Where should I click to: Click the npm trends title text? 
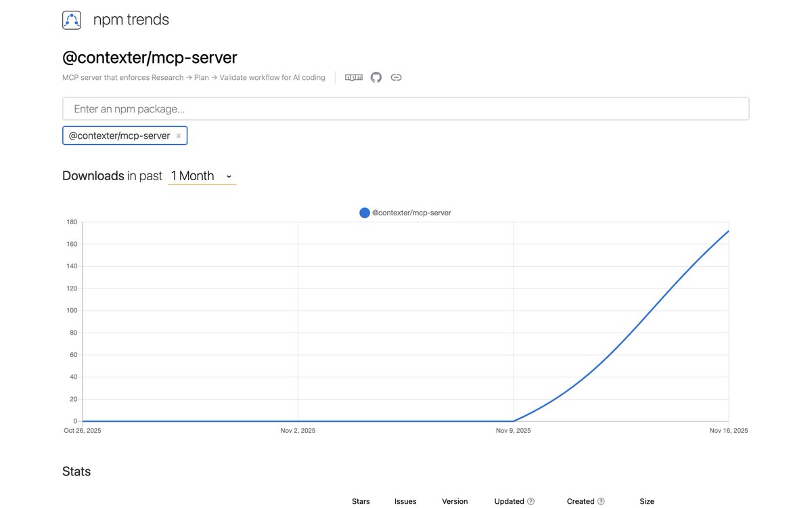click(130, 20)
